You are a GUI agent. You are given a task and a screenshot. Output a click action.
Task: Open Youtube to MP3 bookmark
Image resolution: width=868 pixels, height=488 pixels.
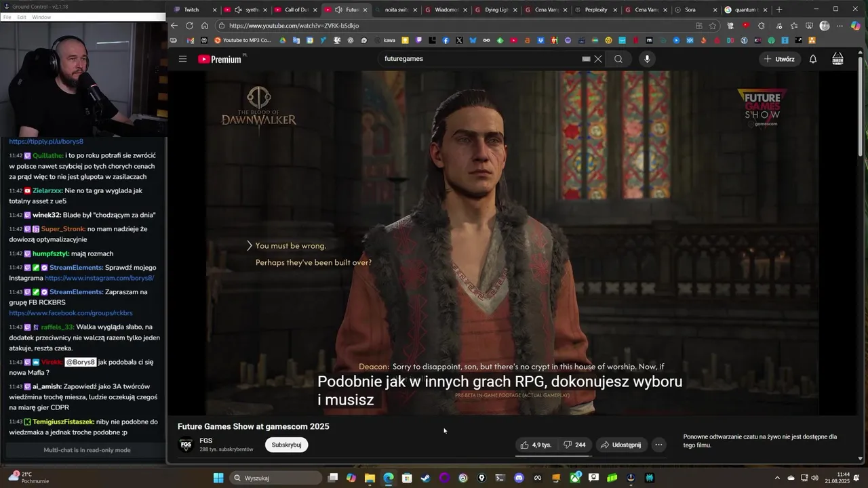tap(243, 40)
